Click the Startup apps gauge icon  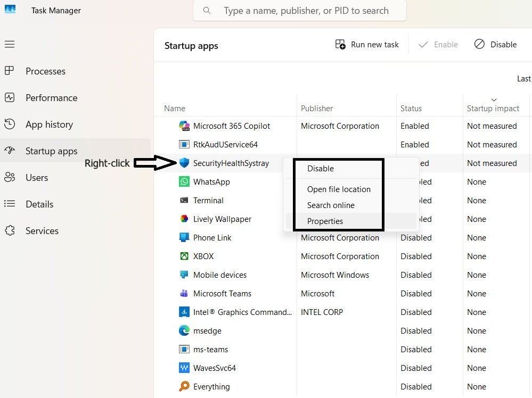(10, 150)
